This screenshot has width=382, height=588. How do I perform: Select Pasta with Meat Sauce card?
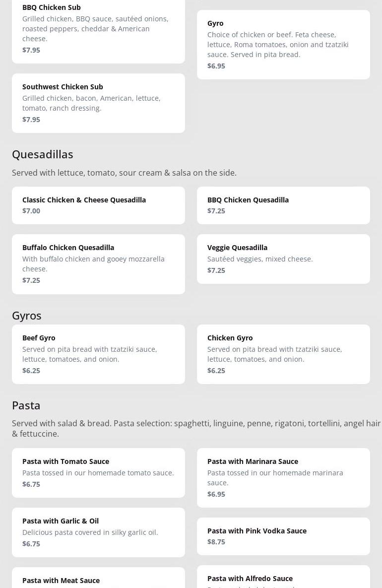tap(98, 580)
